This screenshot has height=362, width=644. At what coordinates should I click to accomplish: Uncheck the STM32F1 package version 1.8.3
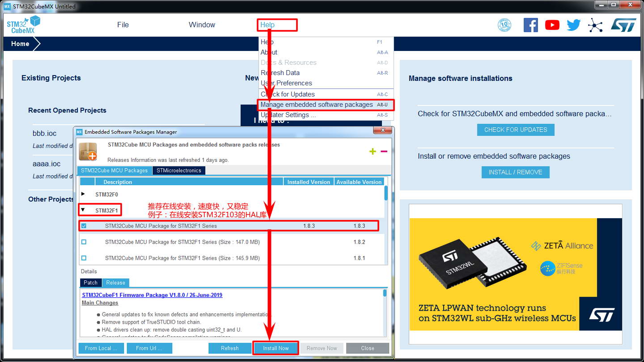(84, 226)
